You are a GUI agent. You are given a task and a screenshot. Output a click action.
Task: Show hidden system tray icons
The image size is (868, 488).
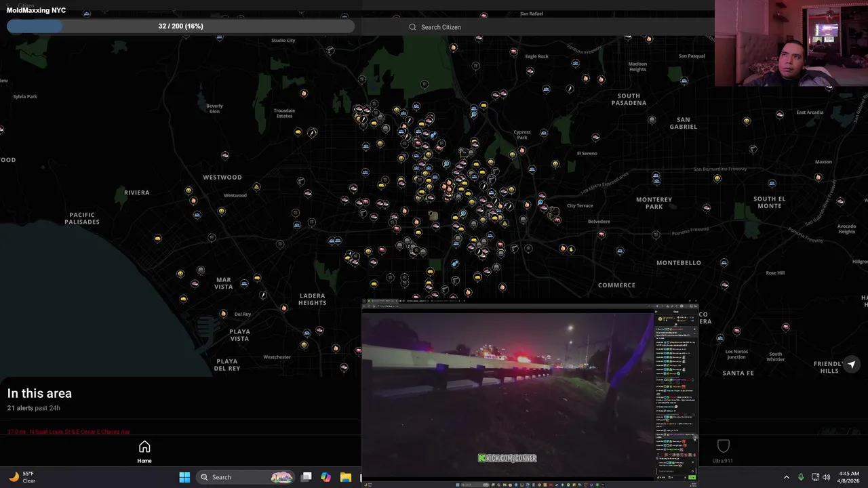pos(786,477)
